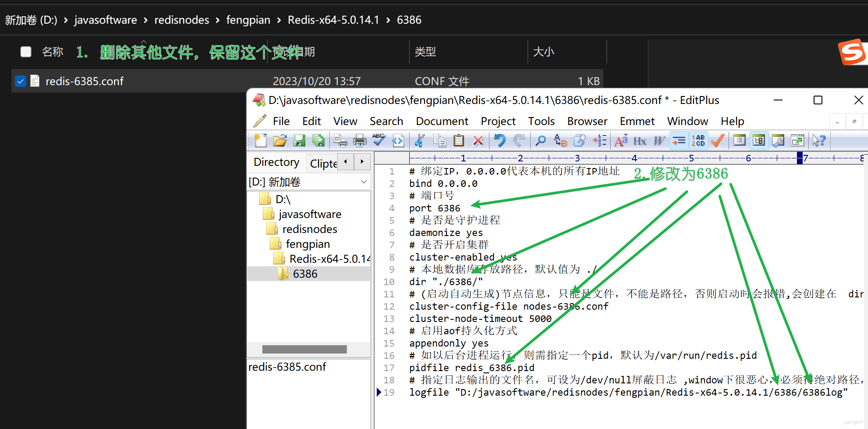
Task: Uncheck the redis-6385.conf file checkbox in Explorer
Action: (x=21, y=81)
